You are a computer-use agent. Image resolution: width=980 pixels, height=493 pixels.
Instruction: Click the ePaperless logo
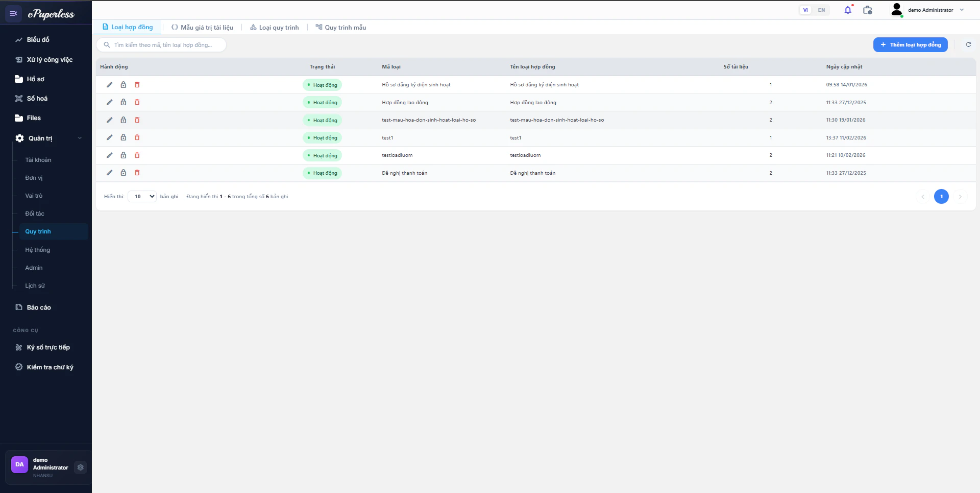coord(51,14)
